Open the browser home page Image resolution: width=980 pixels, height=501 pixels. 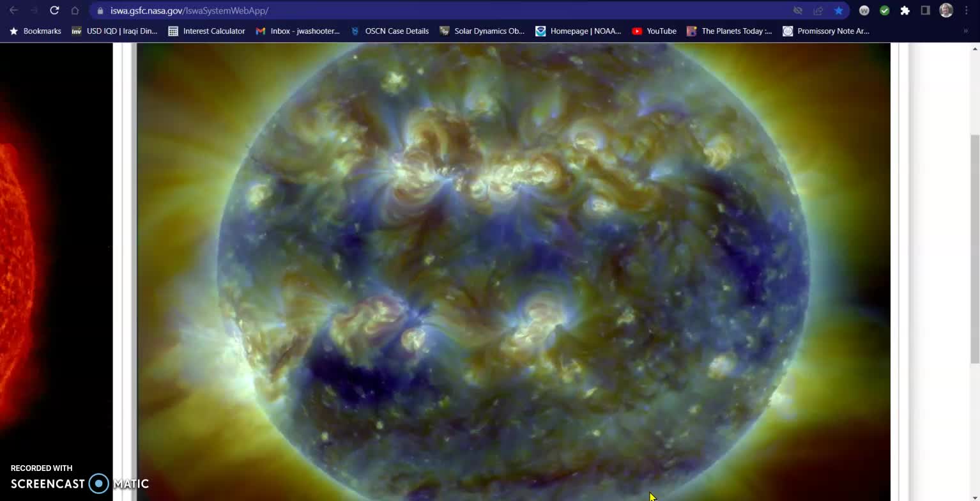coord(75,10)
